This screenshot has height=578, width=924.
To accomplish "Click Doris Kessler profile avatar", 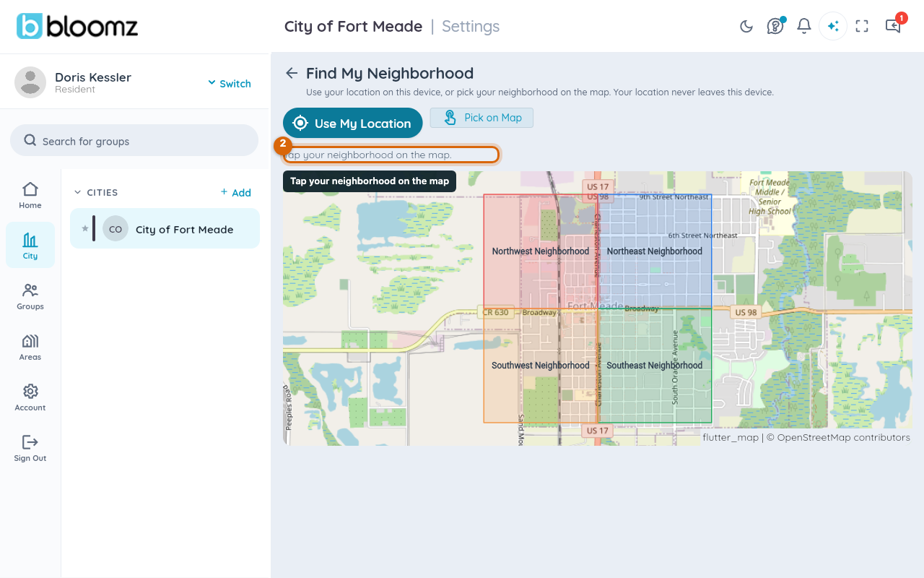I will (x=30, y=82).
